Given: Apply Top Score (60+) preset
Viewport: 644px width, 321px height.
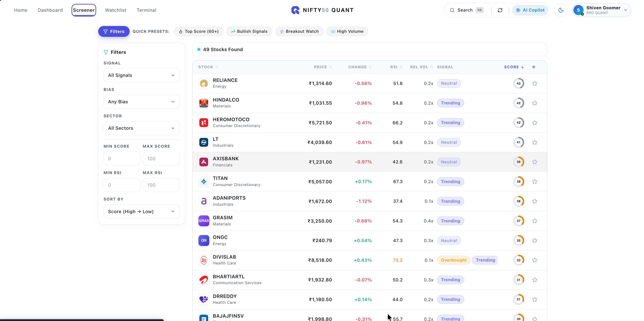Looking at the screenshot, I should tap(199, 31).
